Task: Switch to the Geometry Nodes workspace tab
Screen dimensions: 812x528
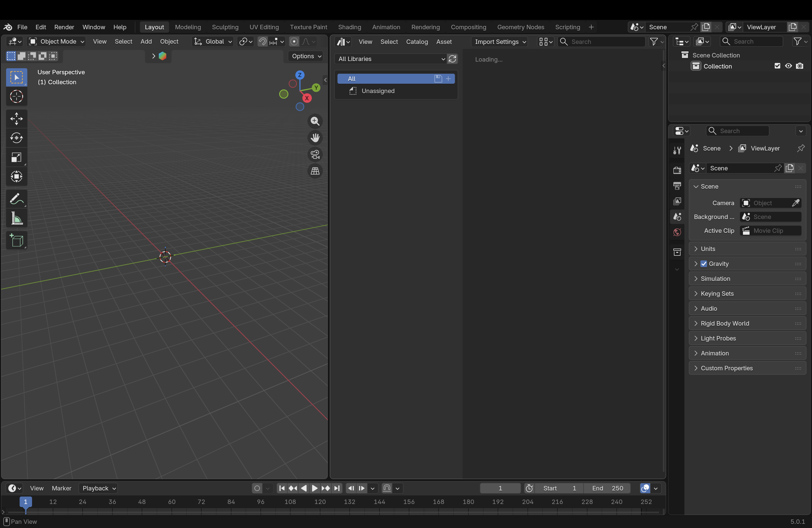Action: [x=520, y=27]
